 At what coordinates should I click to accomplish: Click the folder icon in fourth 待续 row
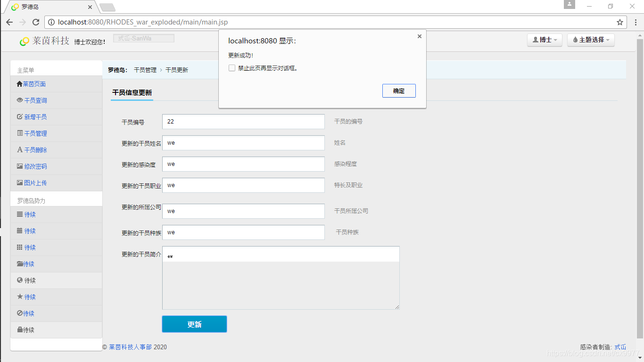click(20, 264)
